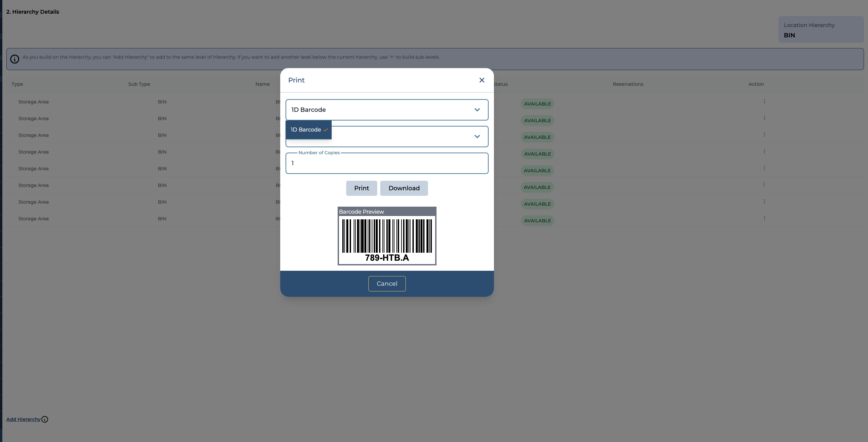The width and height of the screenshot is (868, 442).
Task: Focus the Number of Copies field
Action: coord(386,163)
